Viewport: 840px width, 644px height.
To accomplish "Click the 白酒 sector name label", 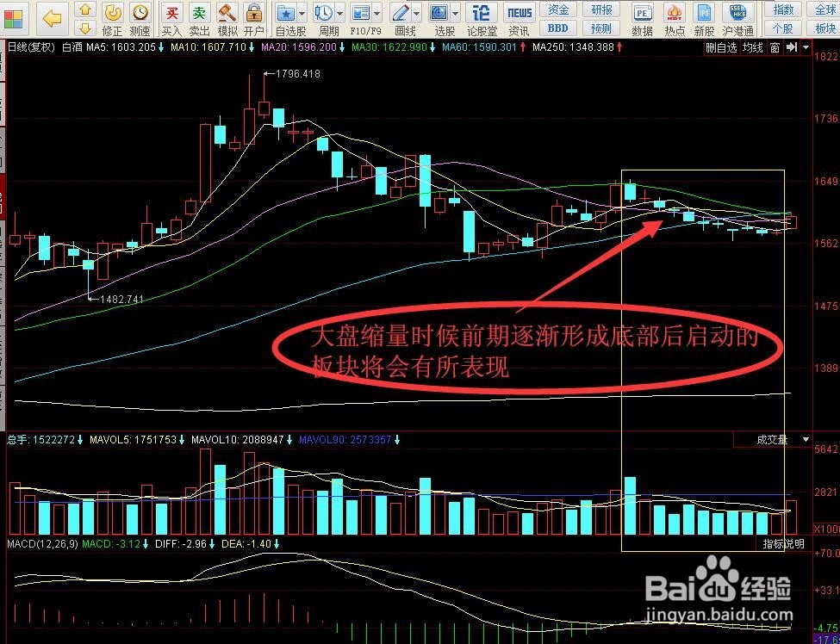I will coord(72,47).
